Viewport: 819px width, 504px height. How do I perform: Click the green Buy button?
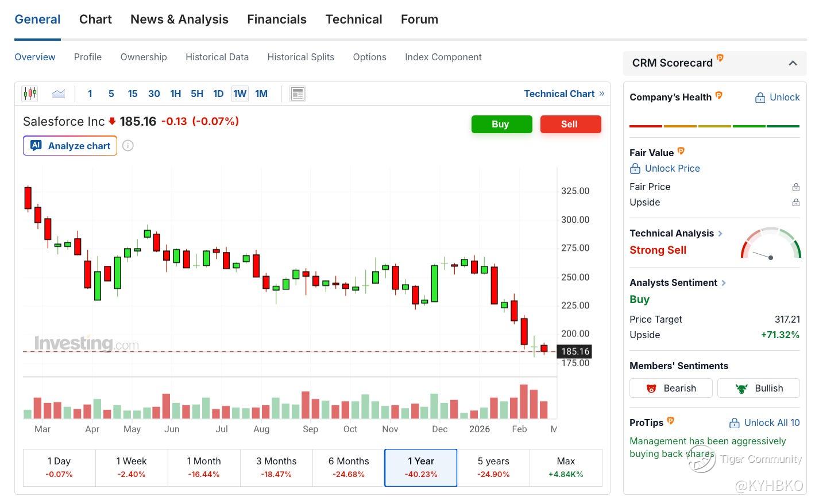click(502, 124)
